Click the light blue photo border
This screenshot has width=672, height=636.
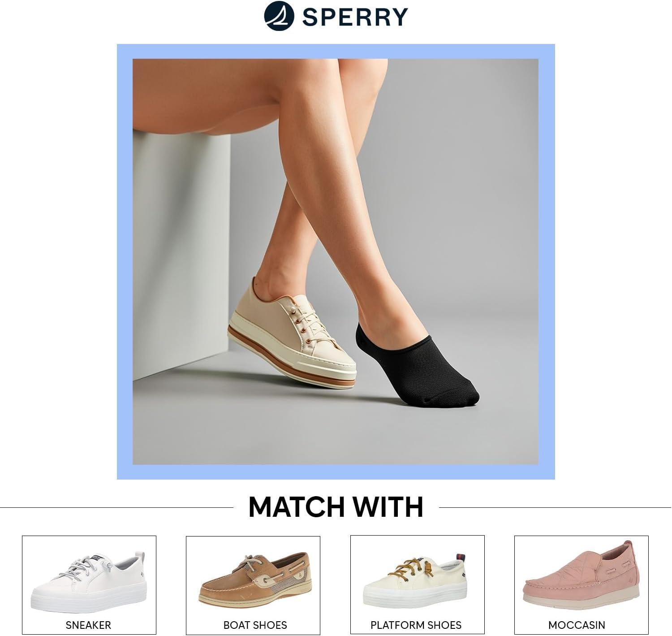pos(125,261)
